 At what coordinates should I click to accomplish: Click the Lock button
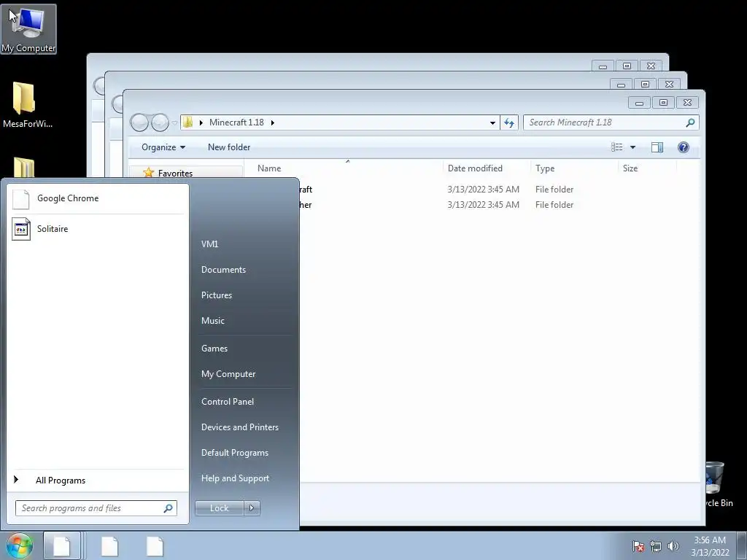[219, 508]
